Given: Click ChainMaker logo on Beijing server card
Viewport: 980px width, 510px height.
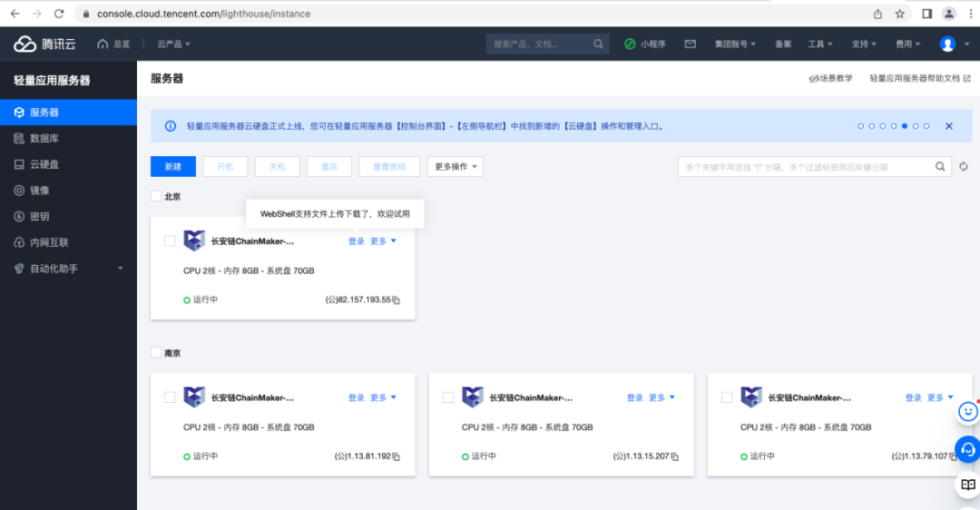Looking at the screenshot, I should (194, 240).
